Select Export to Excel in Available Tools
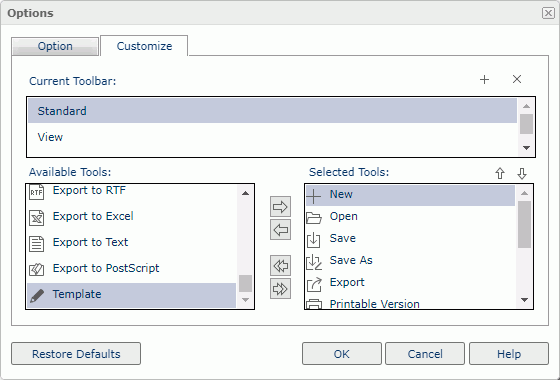Image resolution: width=560 pixels, height=380 pixels. pos(132,216)
